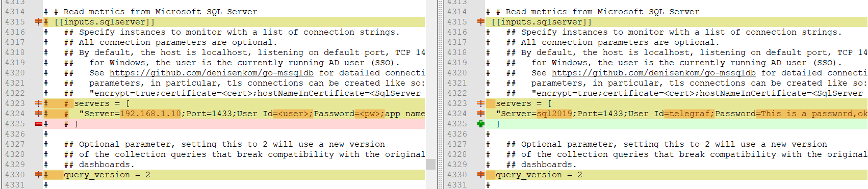Click line number 4314 in left pane
868x189 pixels.
coord(15,12)
